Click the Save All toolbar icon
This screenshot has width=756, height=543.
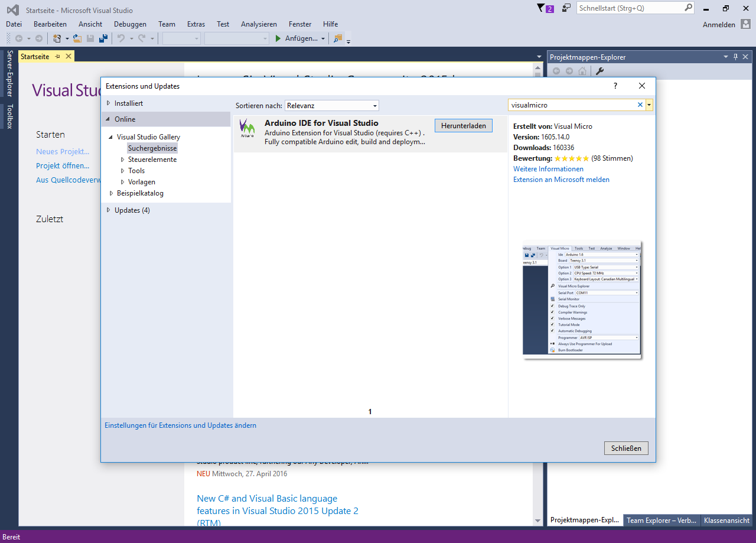point(103,38)
